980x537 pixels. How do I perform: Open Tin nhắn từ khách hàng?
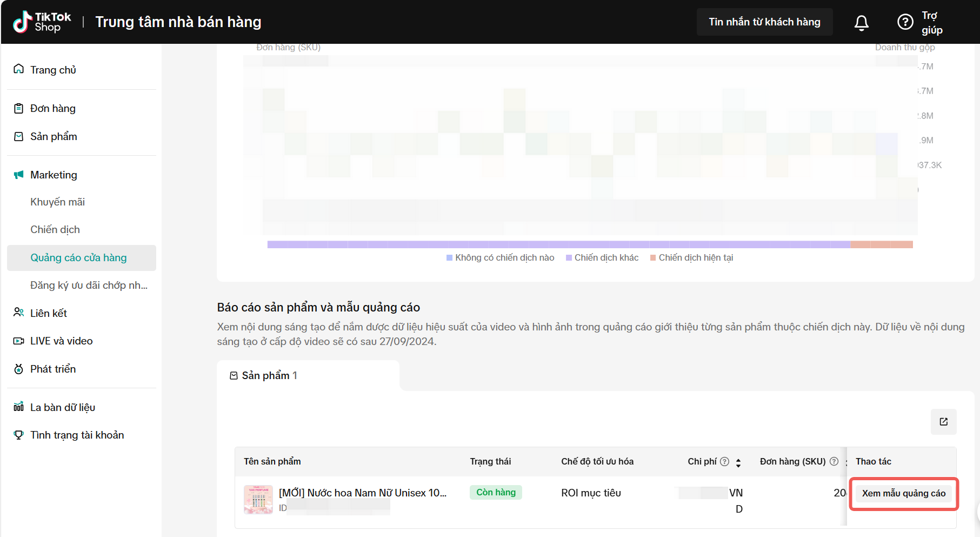pyautogui.click(x=764, y=22)
